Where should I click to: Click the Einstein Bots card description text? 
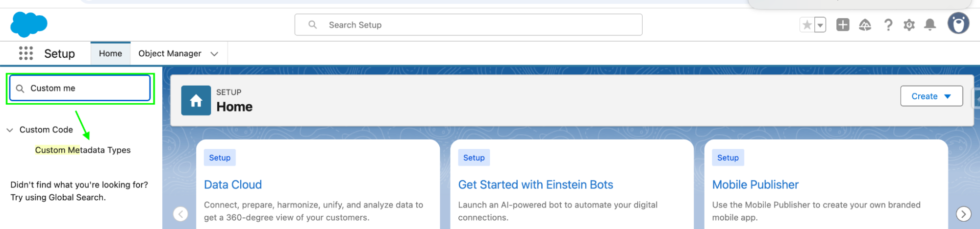[x=557, y=211]
